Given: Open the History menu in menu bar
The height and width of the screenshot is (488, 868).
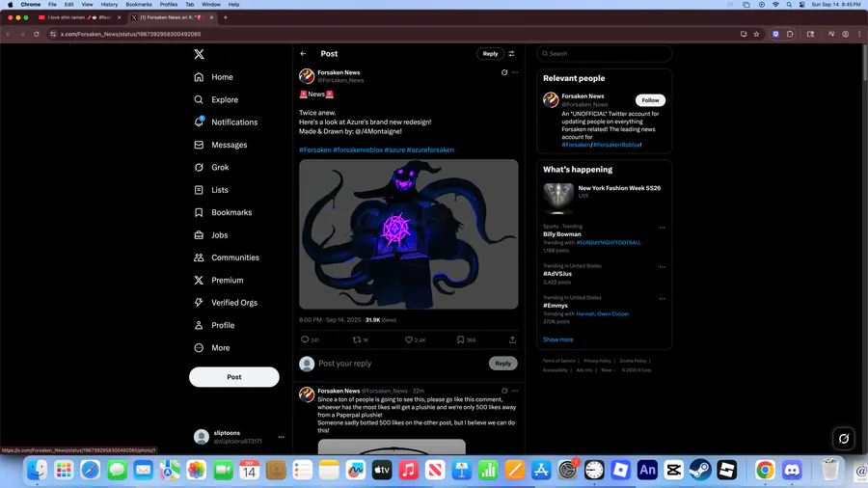Looking at the screenshot, I should pos(109,5).
